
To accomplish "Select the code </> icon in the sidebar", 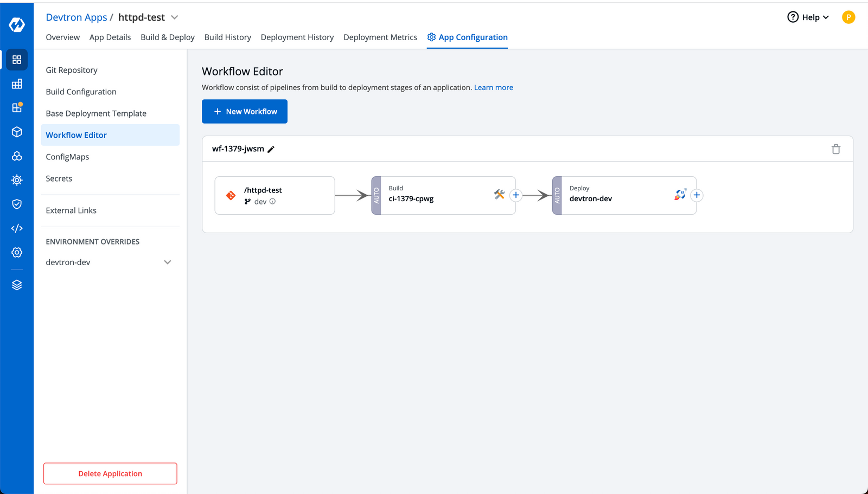I will coord(17,228).
